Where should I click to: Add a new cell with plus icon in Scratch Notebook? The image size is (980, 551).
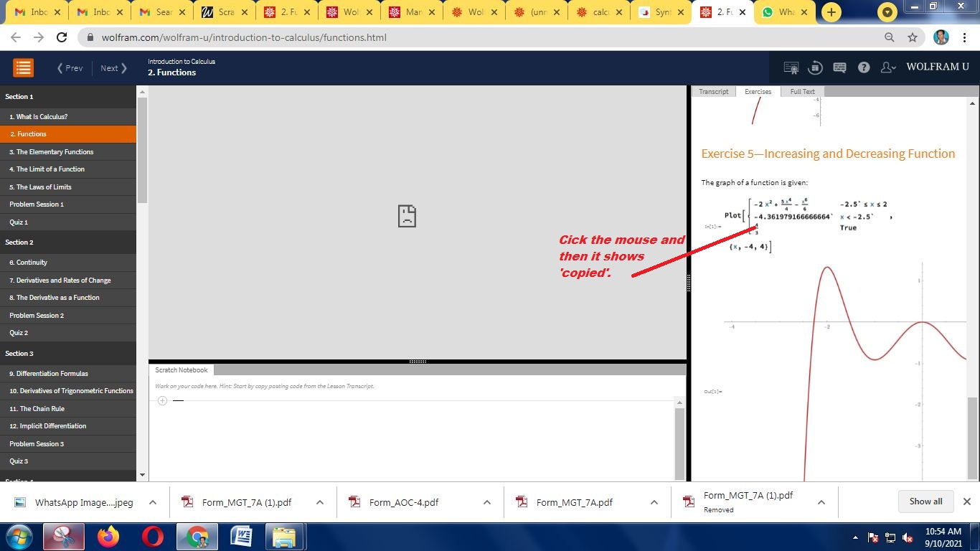click(x=162, y=400)
